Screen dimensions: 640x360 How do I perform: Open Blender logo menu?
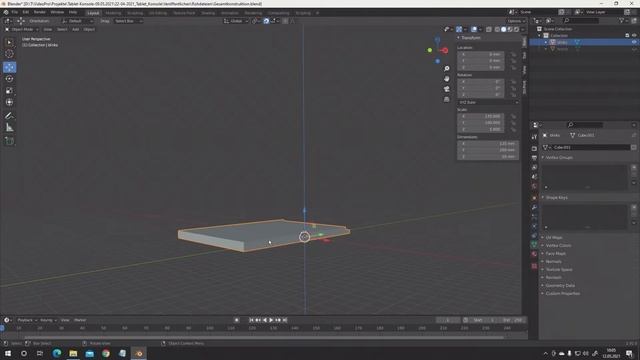pyautogui.click(x=6, y=12)
